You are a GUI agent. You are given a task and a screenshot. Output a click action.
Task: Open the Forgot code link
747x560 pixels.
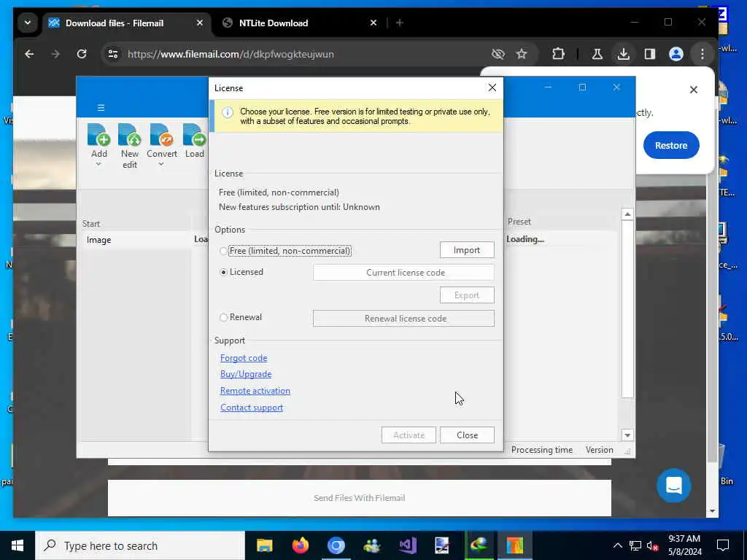(244, 358)
